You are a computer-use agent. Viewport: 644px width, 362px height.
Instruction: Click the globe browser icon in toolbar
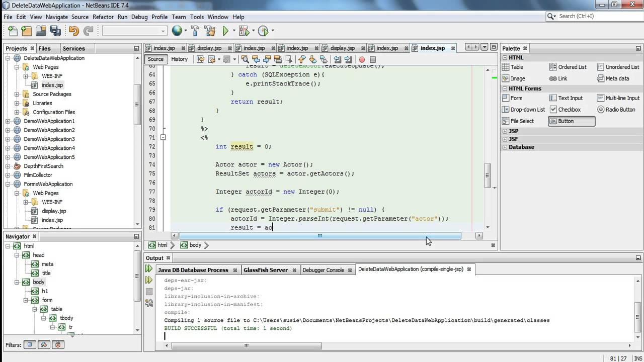pyautogui.click(x=177, y=31)
